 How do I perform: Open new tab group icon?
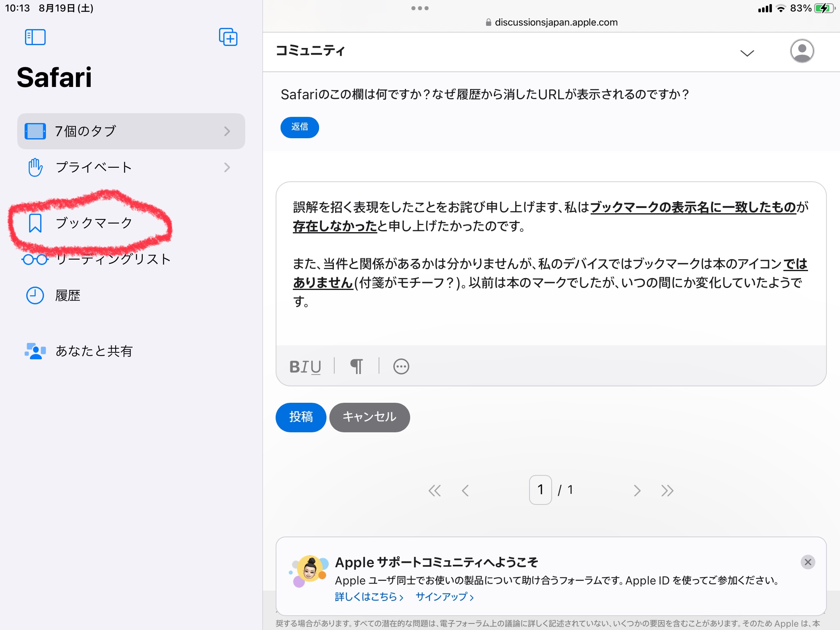pos(228,37)
